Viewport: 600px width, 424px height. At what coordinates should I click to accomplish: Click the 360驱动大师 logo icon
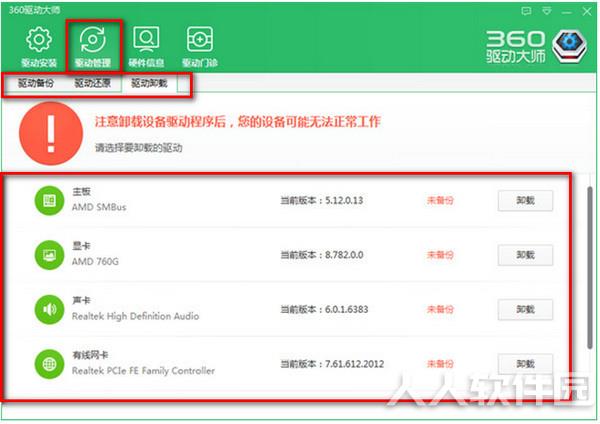(x=569, y=47)
